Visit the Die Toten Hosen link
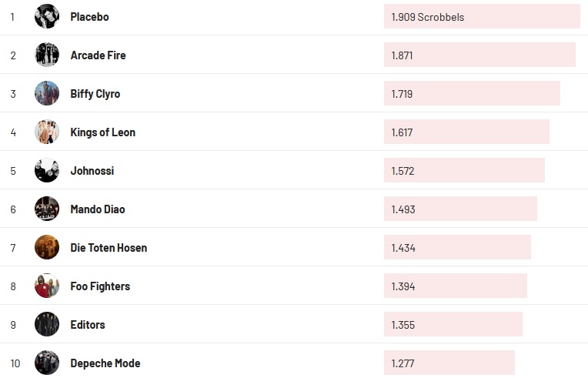The height and width of the screenshot is (378, 588). pos(109,248)
